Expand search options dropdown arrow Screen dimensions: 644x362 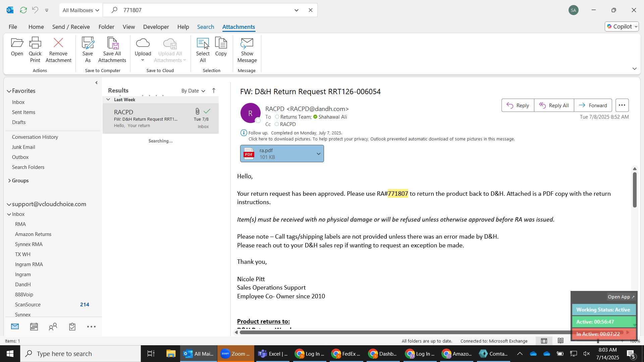click(x=297, y=10)
